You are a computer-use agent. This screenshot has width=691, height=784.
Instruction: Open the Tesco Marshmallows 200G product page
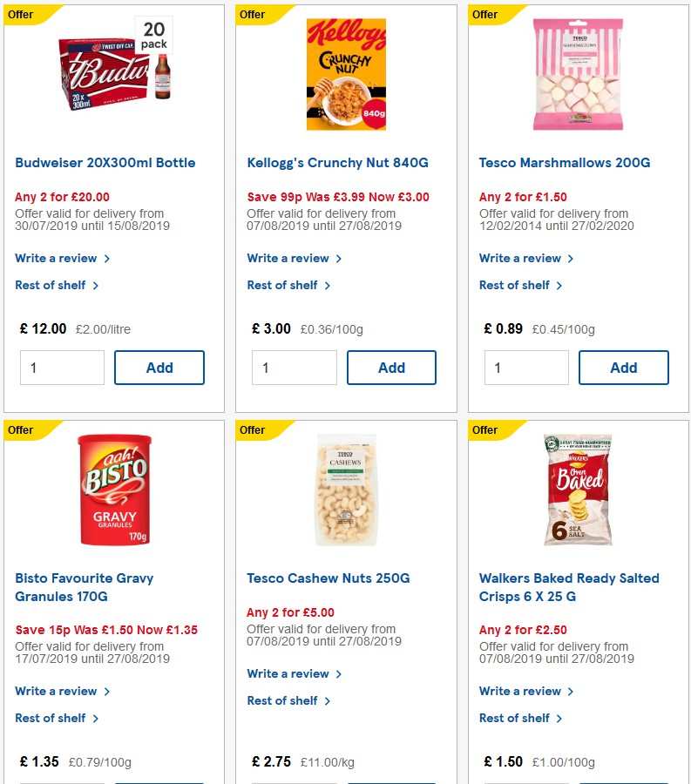[x=566, y=162]
